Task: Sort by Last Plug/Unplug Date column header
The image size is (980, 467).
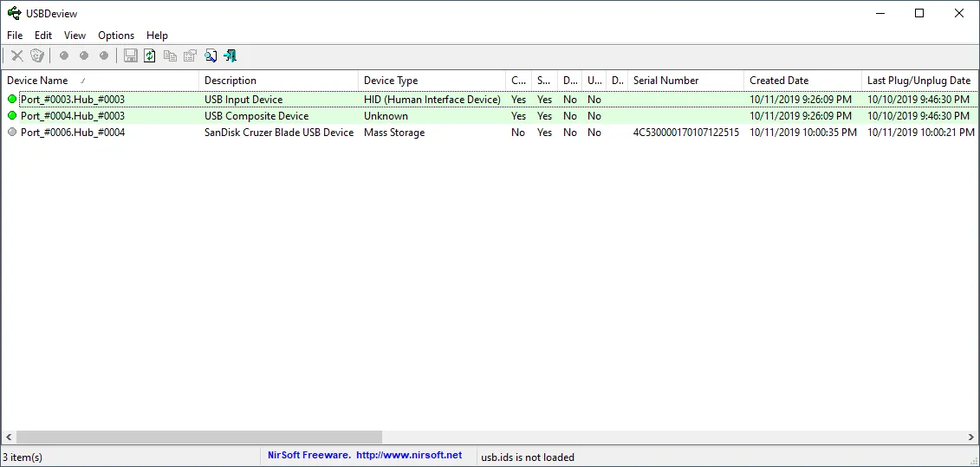Action: pyautogui.click(x=920, y=80)
